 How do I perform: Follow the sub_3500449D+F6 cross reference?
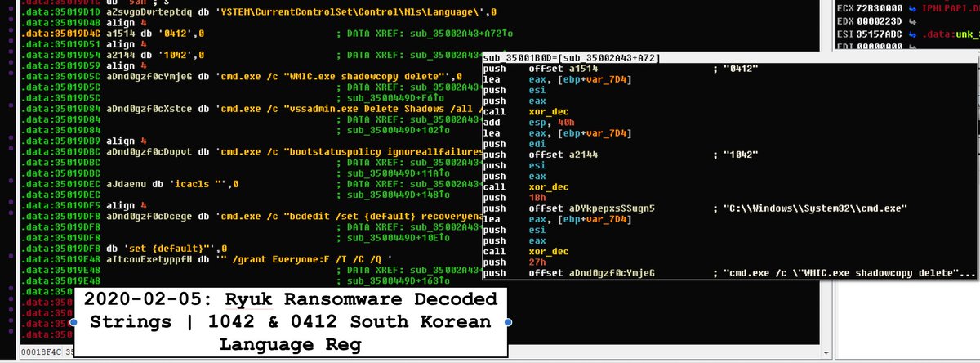click(394, 97)
